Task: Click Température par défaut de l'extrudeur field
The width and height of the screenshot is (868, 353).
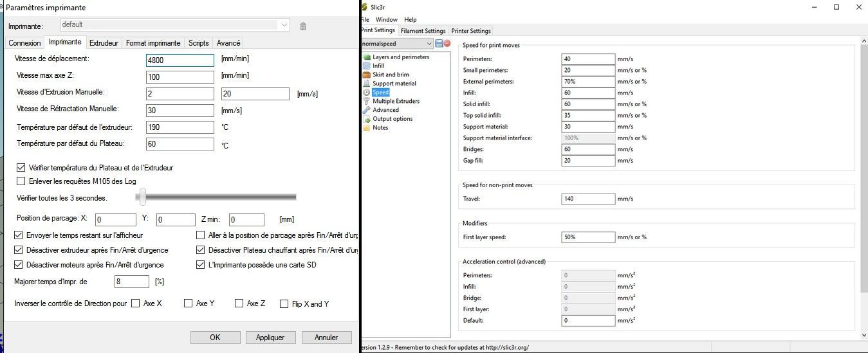Action: click(180, 127)
